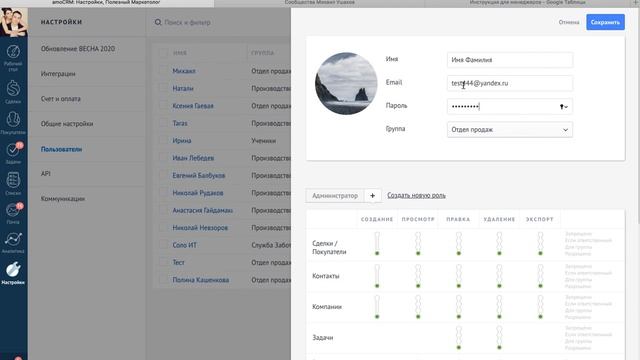Click the plus button next to Администратор
This screenshot has width=640, height=360.
[372, 196]
